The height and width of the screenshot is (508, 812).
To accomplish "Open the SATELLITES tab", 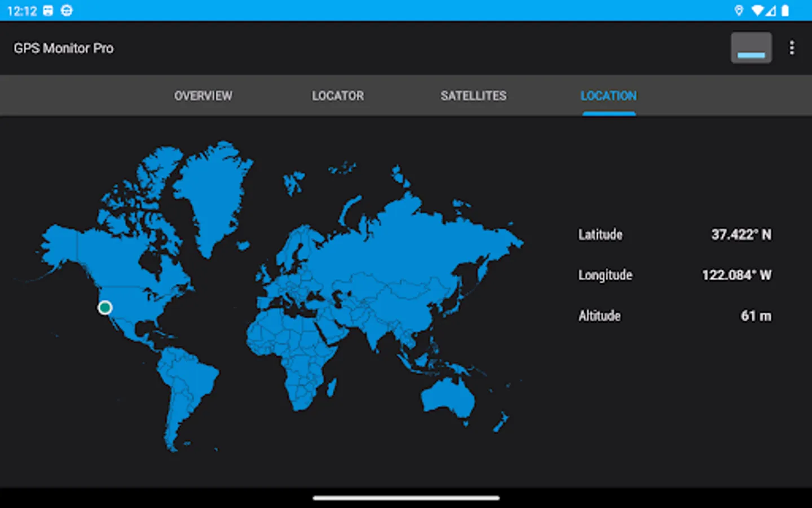I will 474,96.
